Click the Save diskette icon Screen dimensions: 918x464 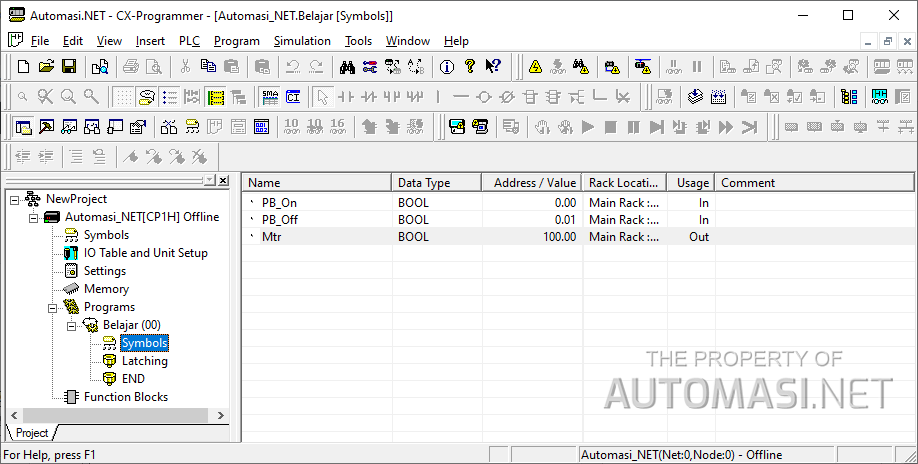[69, 67]
